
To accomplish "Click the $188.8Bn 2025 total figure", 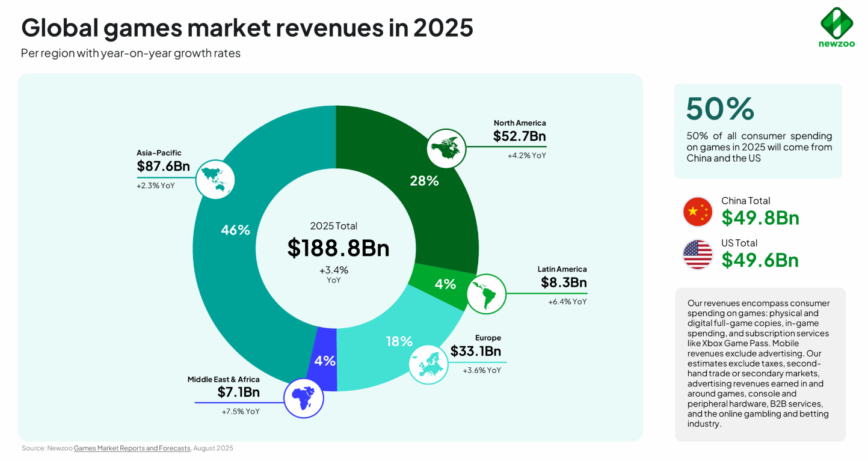I will click(x=339, y=248).
